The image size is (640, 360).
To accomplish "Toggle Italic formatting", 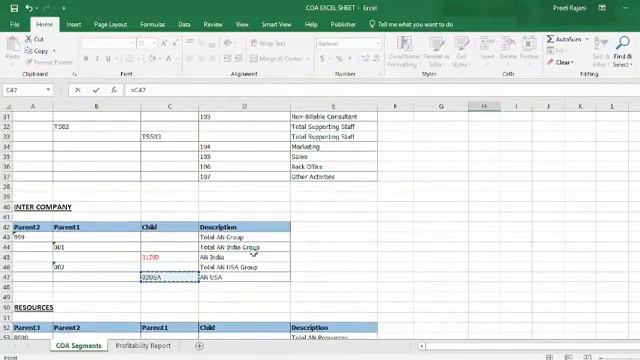I will [97, 59].
